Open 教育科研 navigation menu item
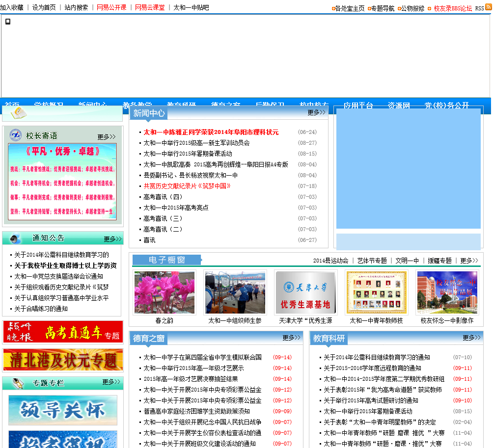Image resolution: width=493 pixels, height=448 pixels. [x=181, y=105]
